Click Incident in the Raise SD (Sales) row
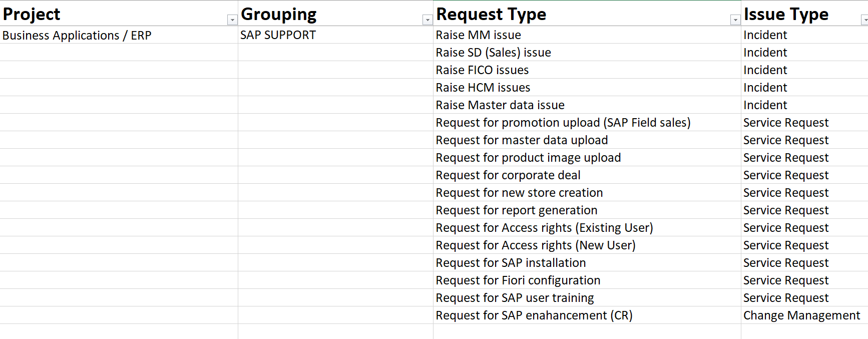The height and width of the screenshot is (339, 868). (x=804, y=53)
